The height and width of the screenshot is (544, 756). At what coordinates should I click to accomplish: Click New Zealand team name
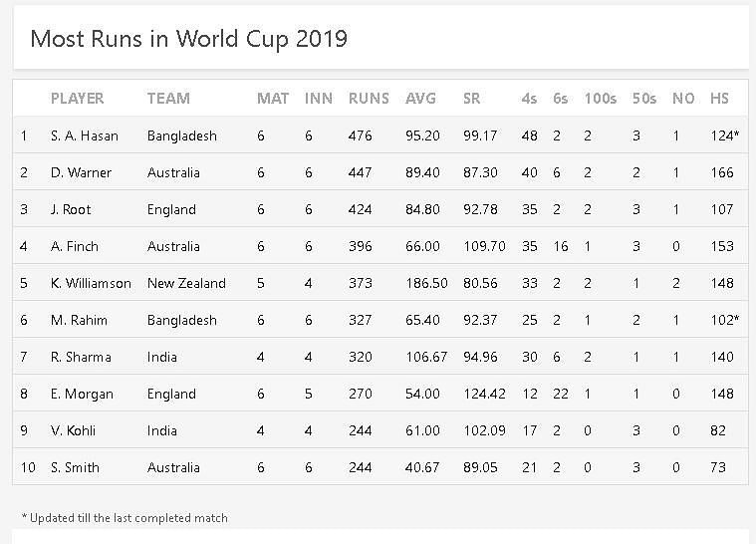[186, 283]
